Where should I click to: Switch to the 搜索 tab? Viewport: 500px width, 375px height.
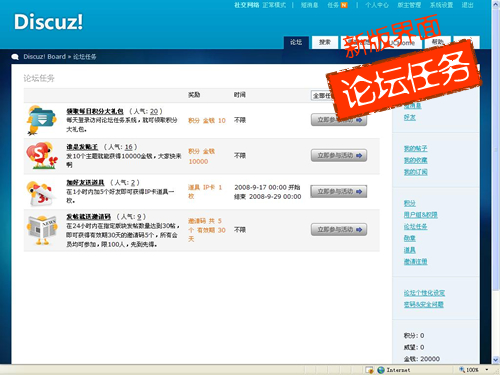(325, 42)
